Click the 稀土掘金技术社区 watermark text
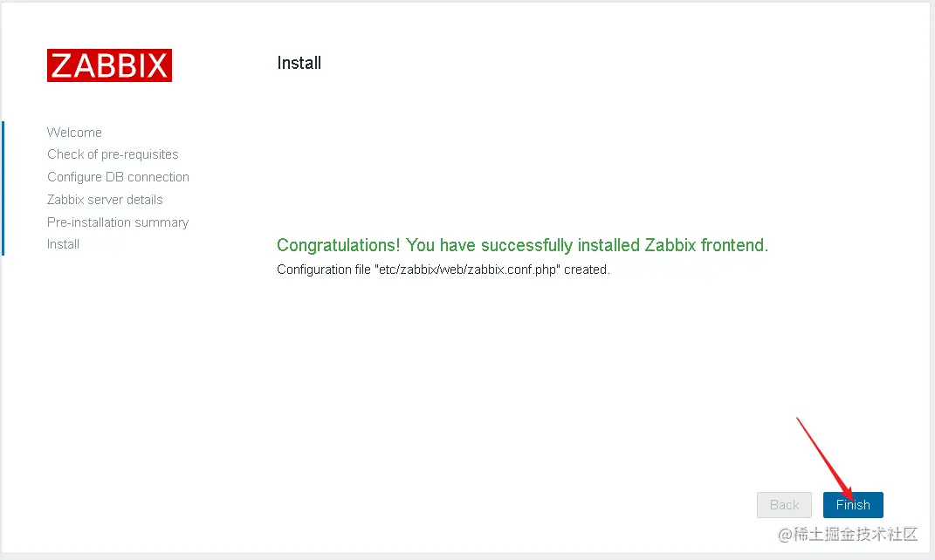 point(856,534)
